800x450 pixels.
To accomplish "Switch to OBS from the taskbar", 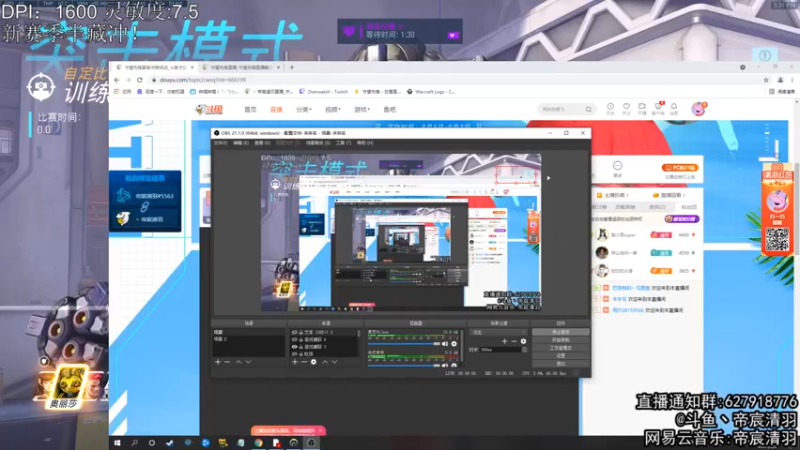I will (311, 443).
